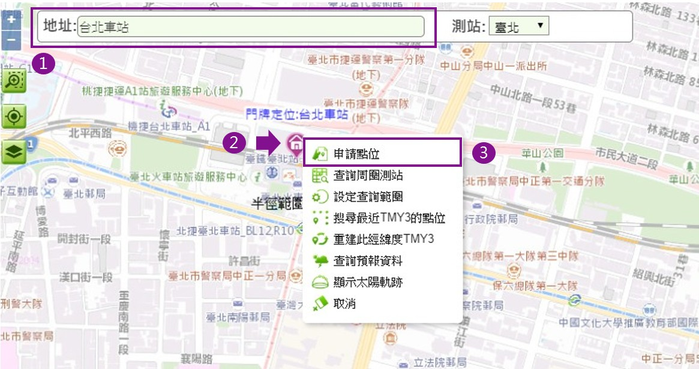Click the 漢口街一段 street label
Image resolution: width=699 pixels, height=369 pixels.
(x=86, y=277)
